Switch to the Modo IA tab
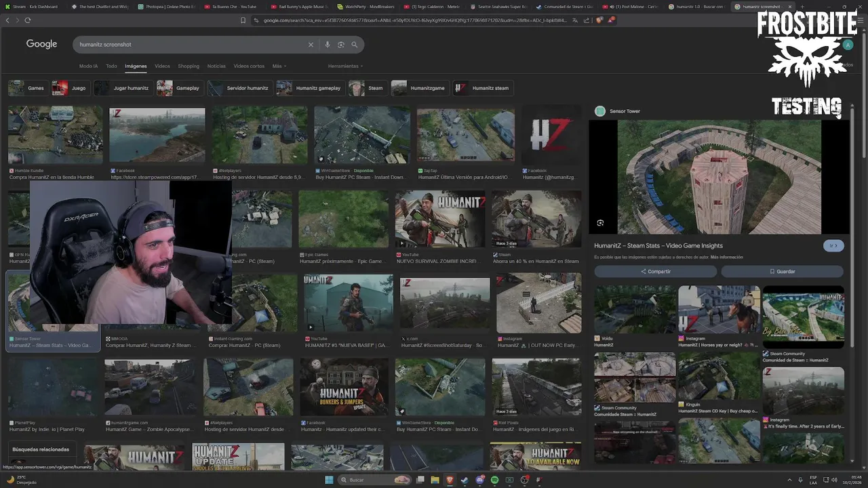This screenshot has width=868, height=488. click(x=88, y=66)
